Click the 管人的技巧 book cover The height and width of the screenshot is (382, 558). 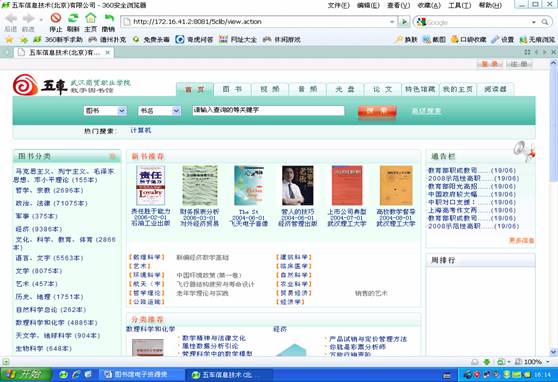298,185
